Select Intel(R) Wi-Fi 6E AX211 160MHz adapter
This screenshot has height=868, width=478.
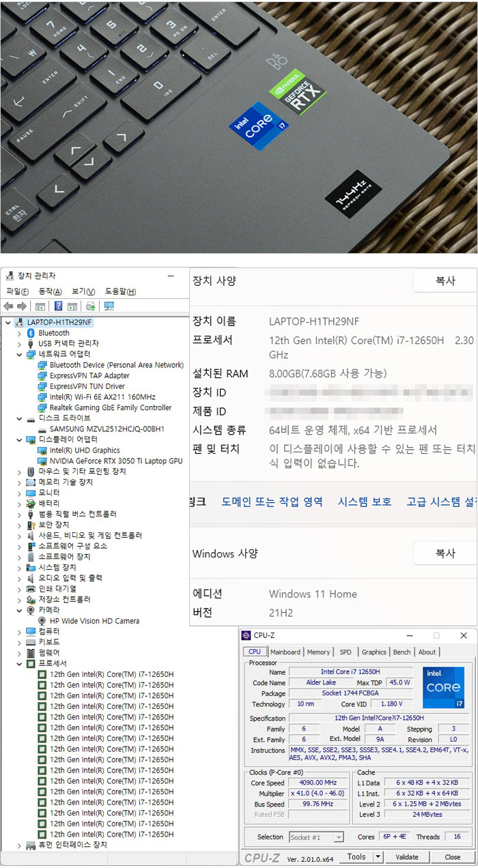coord(102,396)
